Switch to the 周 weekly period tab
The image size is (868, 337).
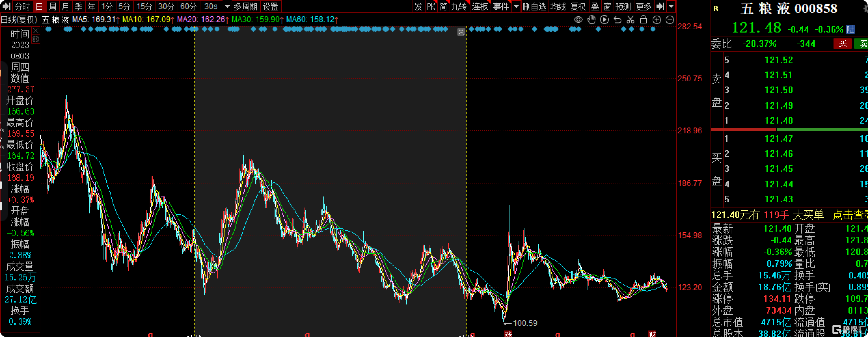pos(53,7)
